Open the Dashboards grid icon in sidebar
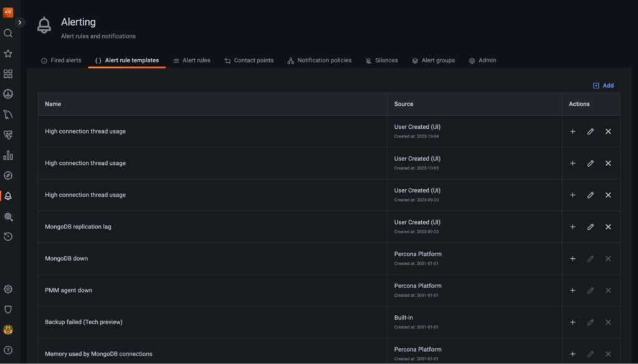 8,74
